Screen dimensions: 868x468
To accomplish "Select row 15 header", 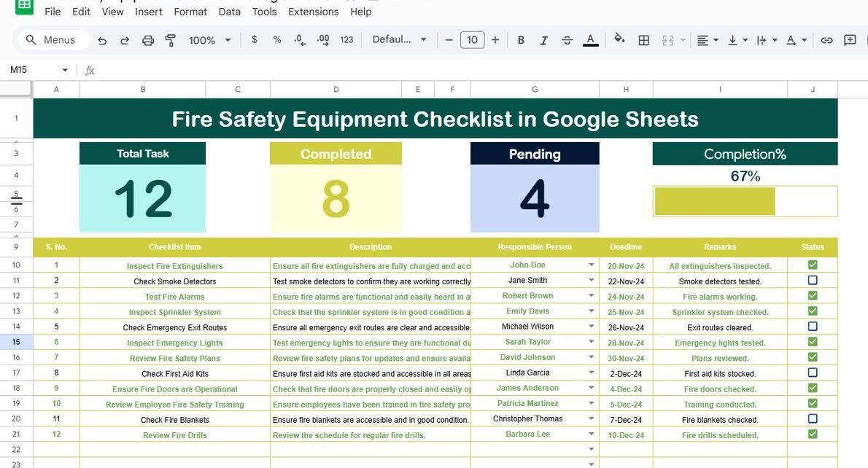I will [16, 342].
